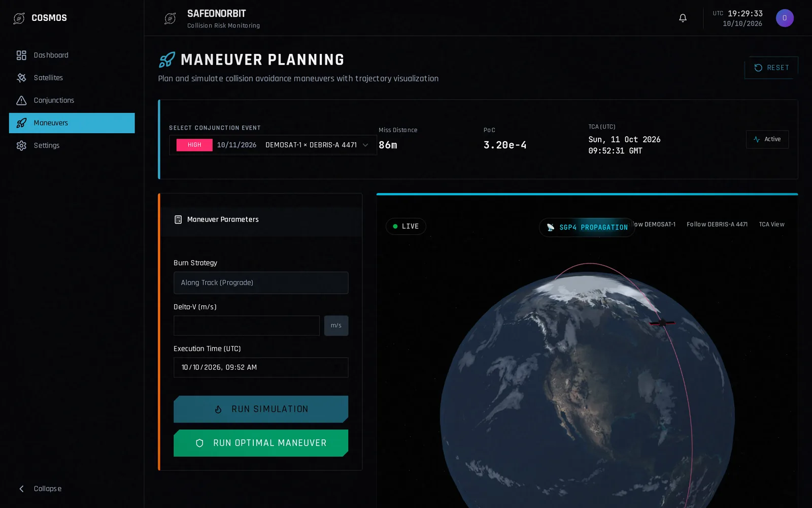Image resolution: width=812 pixels, height=508 pixels.
Task: Click the Collapse chevron arrow icon
Action: [x=21, y=489]
